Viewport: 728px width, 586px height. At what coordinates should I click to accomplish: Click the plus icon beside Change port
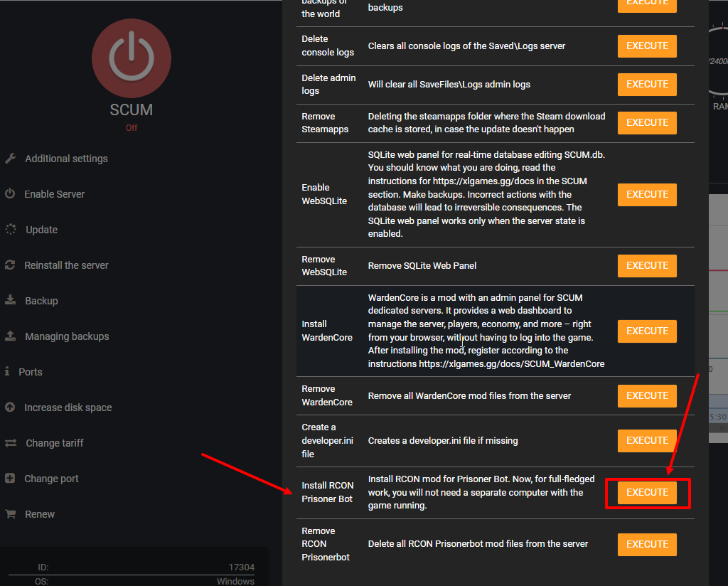10,479
